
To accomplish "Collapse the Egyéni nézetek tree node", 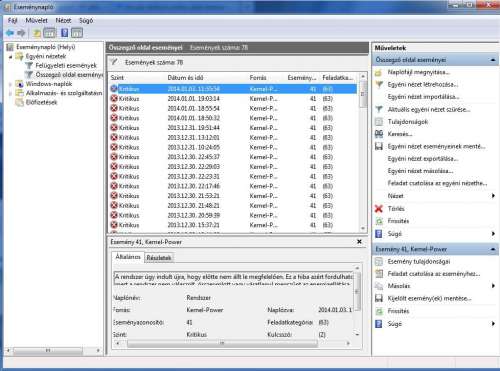I will click(10, 57).
